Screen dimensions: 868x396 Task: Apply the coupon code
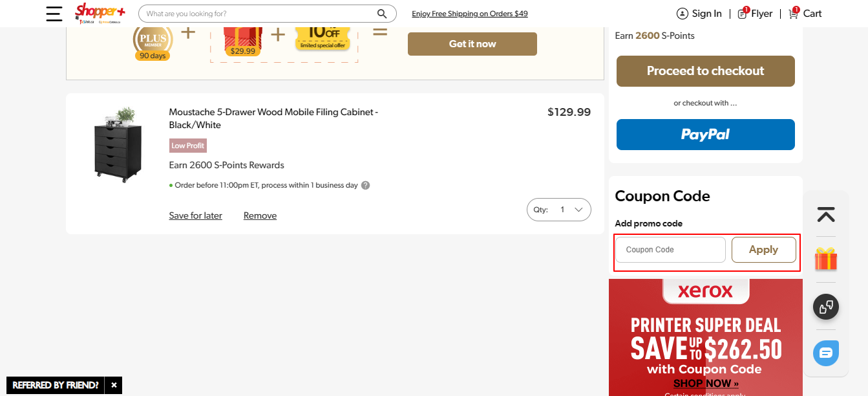(763, 249)
